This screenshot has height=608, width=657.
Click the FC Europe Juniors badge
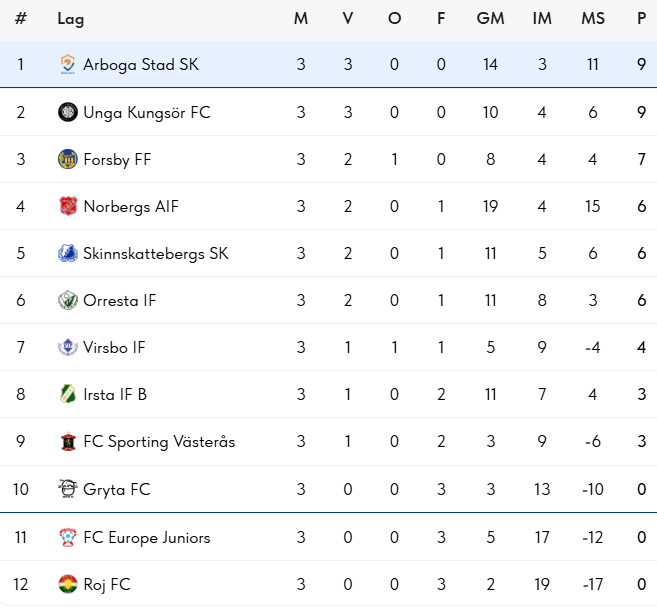67,537
